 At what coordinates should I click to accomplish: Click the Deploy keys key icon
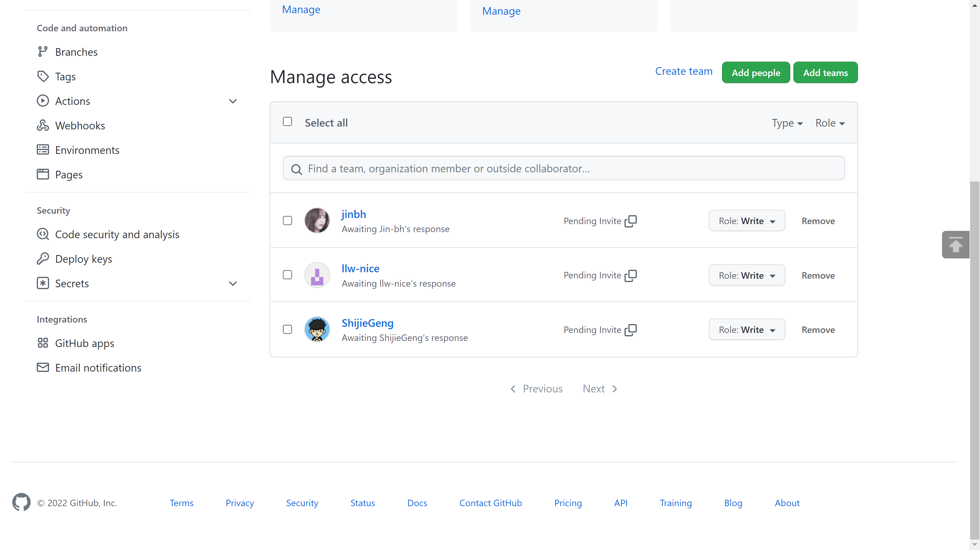click(43, 258)
